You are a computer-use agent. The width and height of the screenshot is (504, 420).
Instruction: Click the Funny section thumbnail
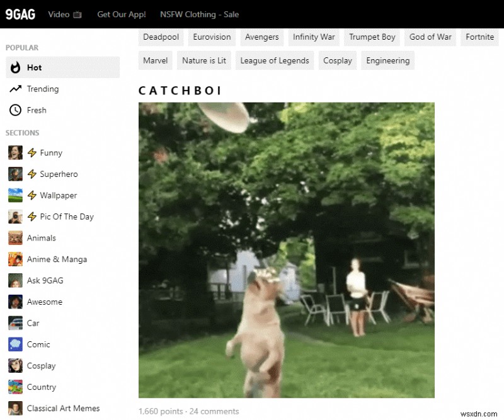click(15, 152)
